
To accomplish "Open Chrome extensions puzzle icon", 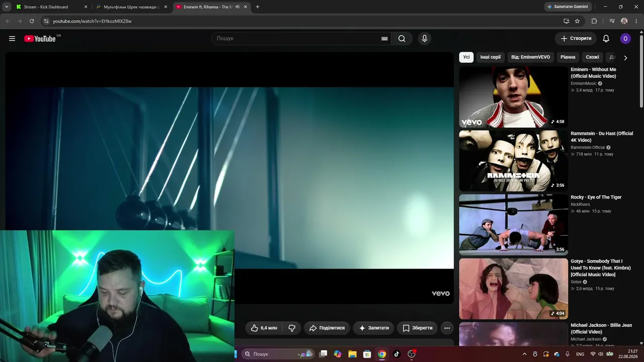I will (594, 21).
